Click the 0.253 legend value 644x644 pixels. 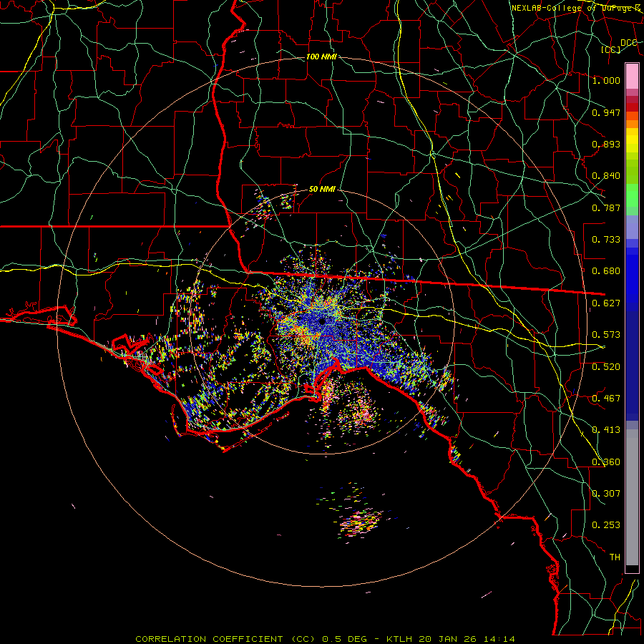click(x=606, y=525)
